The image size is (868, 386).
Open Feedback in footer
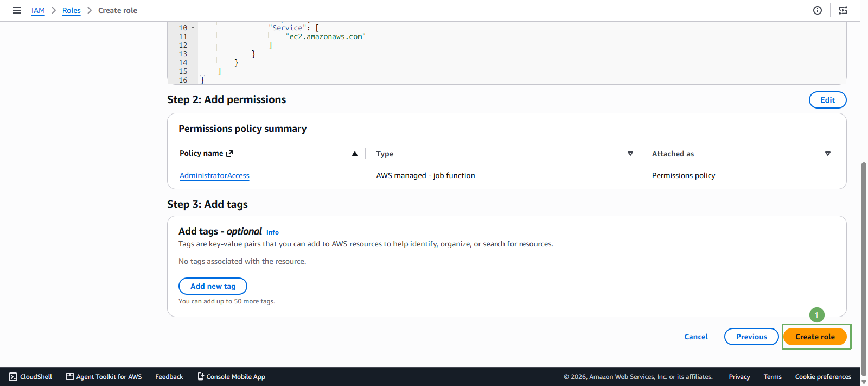169,377
